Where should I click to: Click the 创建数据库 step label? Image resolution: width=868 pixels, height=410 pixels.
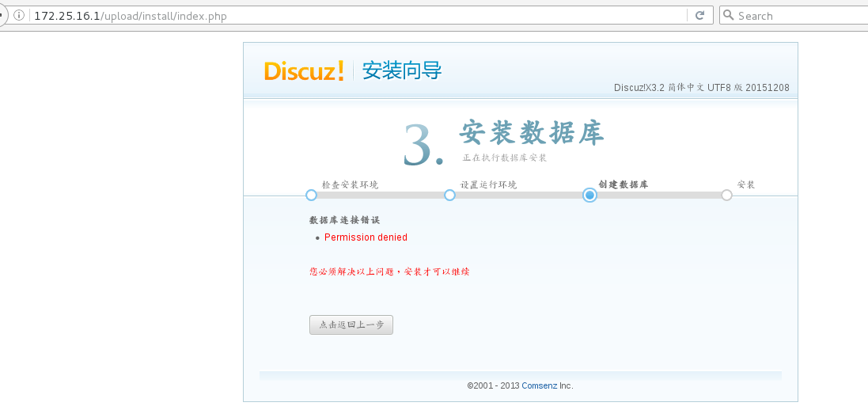point(624,184)
